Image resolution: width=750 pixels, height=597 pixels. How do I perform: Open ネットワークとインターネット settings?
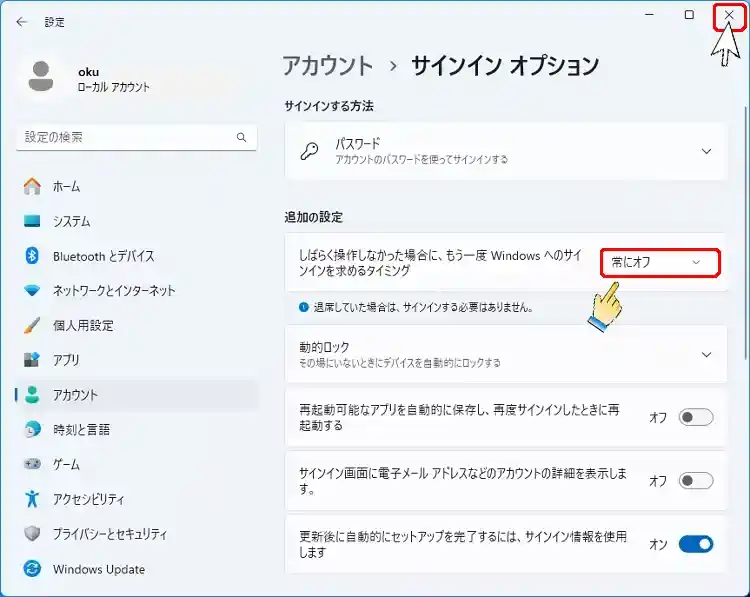coord(137,290)
